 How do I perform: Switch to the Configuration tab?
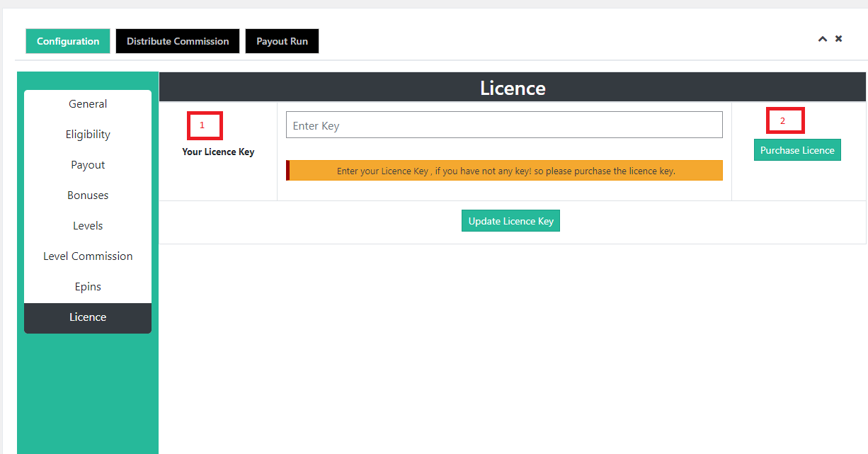point(68,41)
